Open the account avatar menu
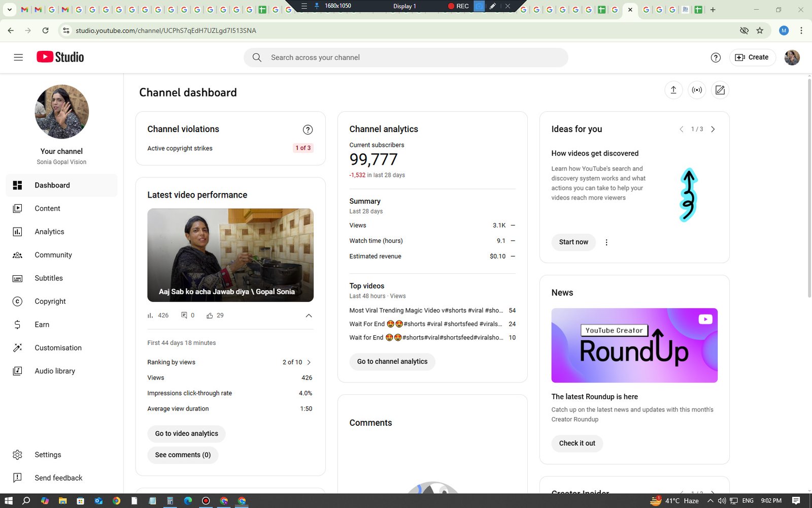 [792, 57]
